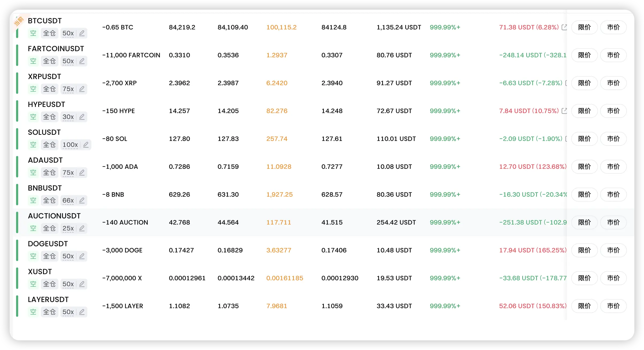The width and height of the screenshot is (644, 350).
Task: Edit leverage pencil icon for XRPUSDT
Action: [82, 89]
